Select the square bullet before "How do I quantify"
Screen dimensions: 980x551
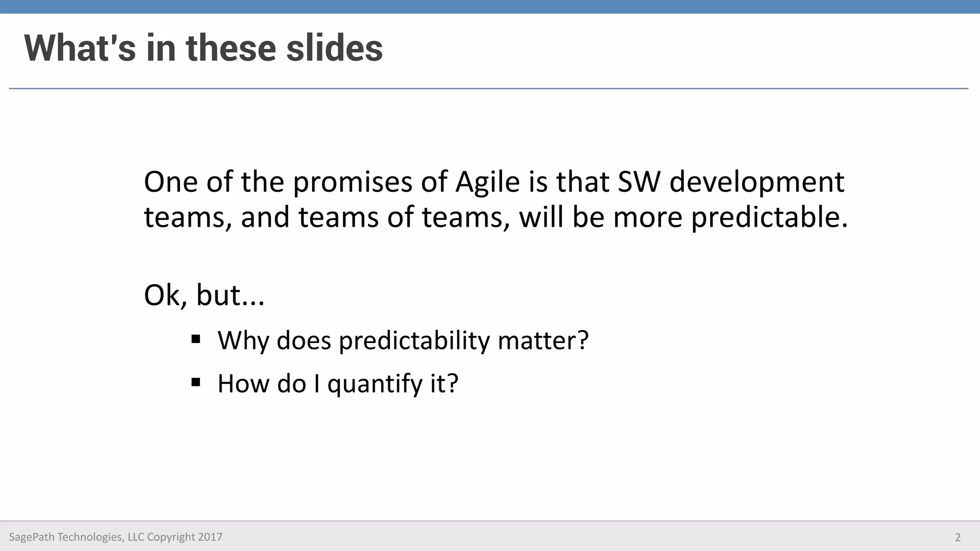coord(195,382)
